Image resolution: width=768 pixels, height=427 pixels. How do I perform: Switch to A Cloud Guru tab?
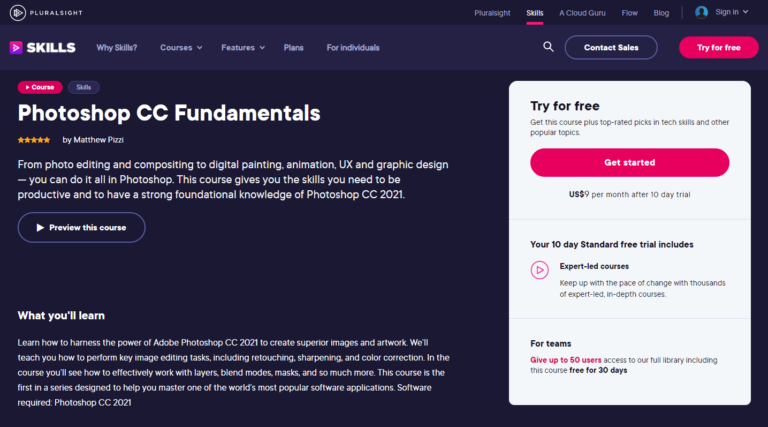(581, 12)
